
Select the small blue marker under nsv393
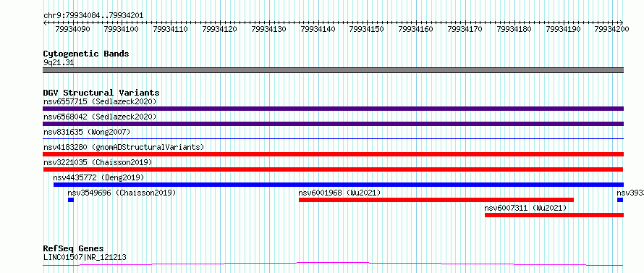click(620, 200)
